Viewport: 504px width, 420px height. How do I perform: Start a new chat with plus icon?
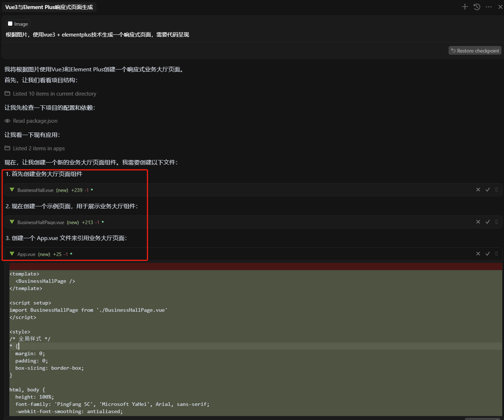point(465,7)
